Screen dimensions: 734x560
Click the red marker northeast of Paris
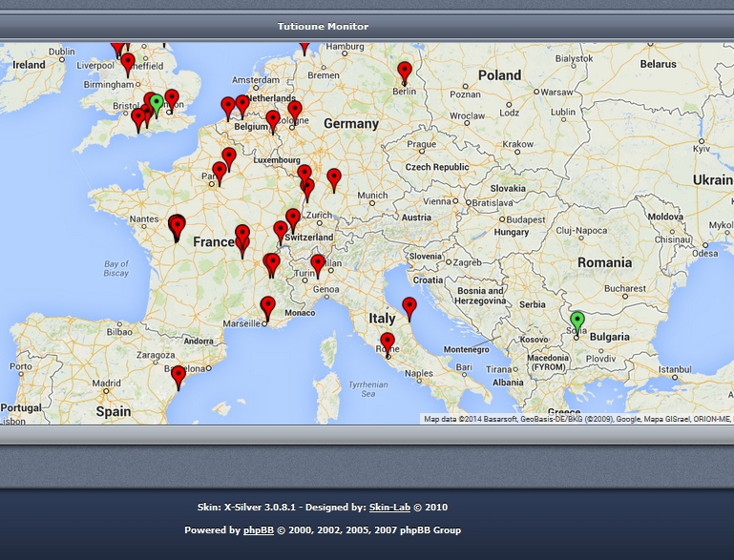[x=229, y=156]
